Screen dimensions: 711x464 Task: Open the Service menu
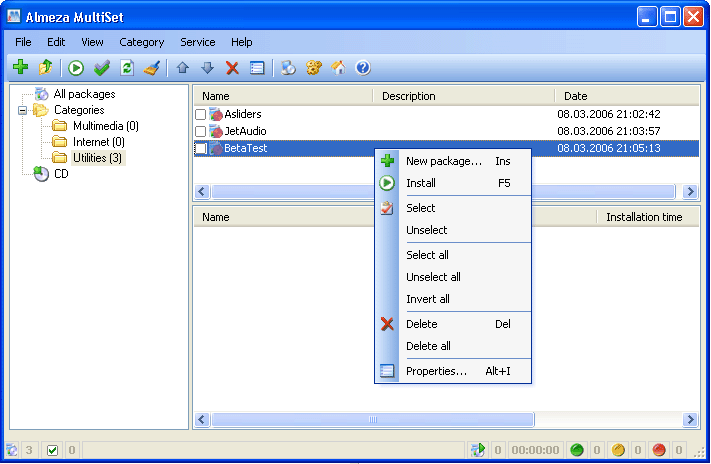pyautogui.click(x=197, y=42)
